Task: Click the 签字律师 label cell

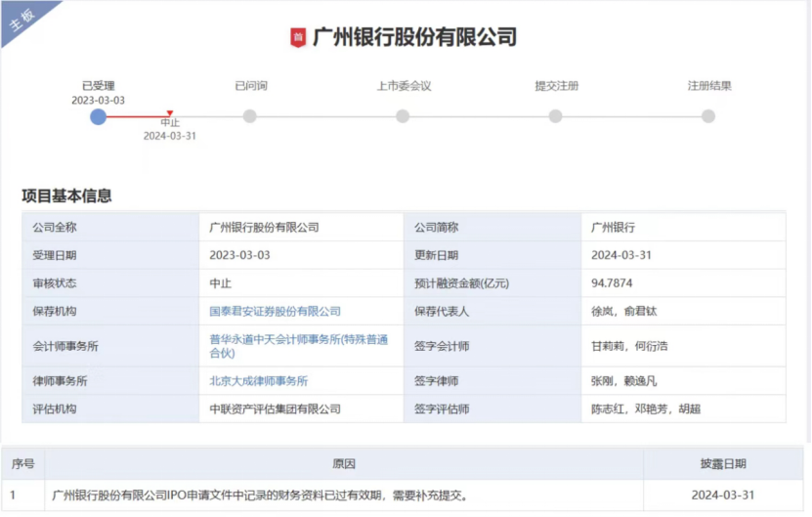Action: [x=492, y=381]
